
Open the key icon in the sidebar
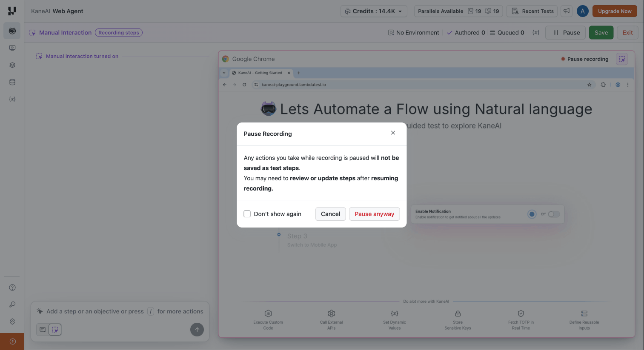(x=12, y=304)
